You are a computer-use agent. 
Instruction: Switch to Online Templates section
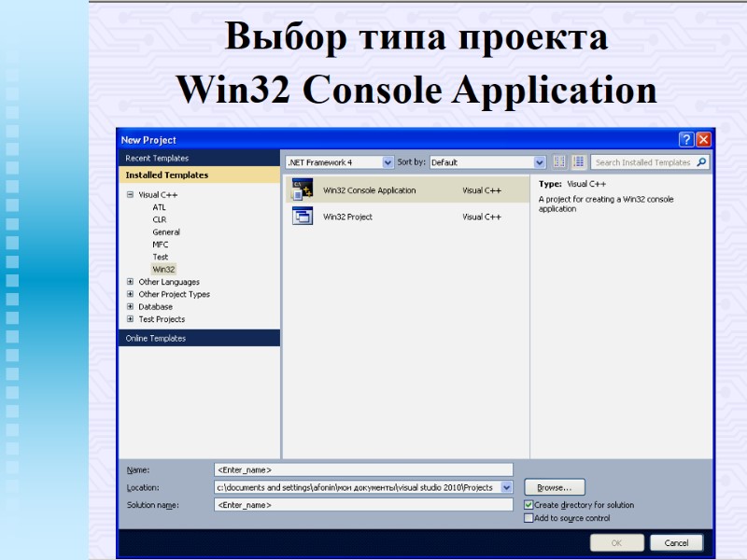tap(154, 338)
